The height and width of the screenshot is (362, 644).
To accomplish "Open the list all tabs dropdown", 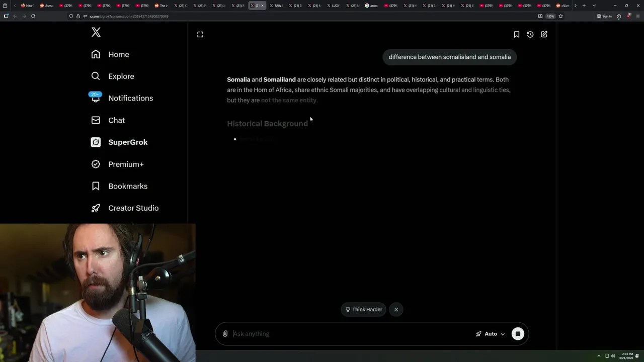I will click(x=594, y=6).
